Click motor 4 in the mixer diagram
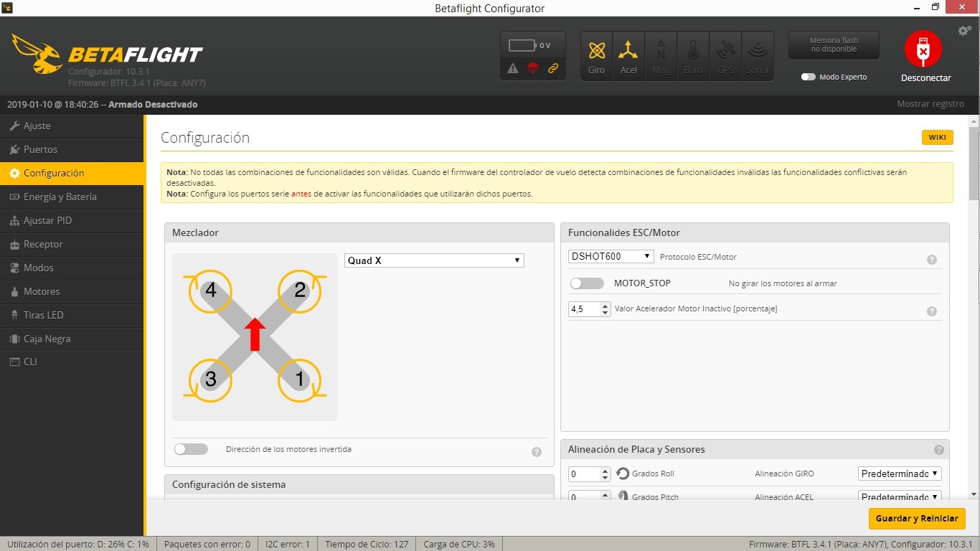 coord(209,291)
